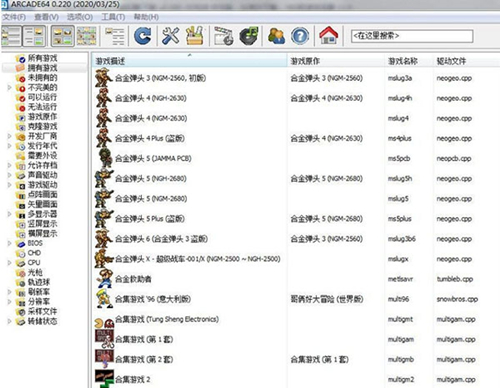Select 拥有游戏 folder in sidebar
500x388 pixels.
pyautogui.click(x=37, y=68)
